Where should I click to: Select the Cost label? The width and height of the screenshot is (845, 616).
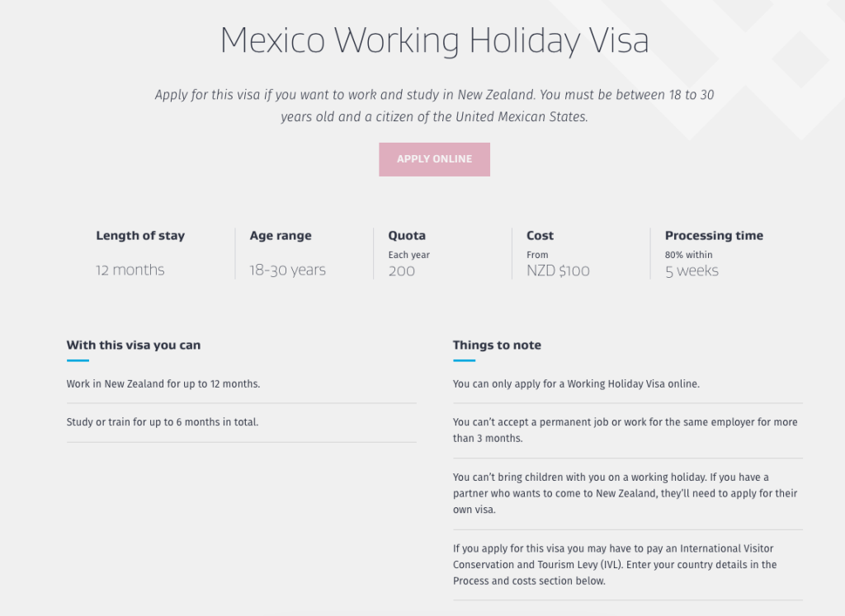click(541, 236)
